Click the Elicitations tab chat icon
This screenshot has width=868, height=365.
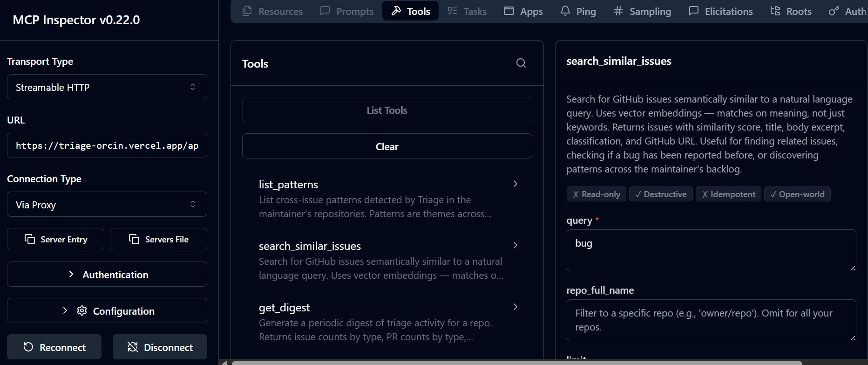694,10
